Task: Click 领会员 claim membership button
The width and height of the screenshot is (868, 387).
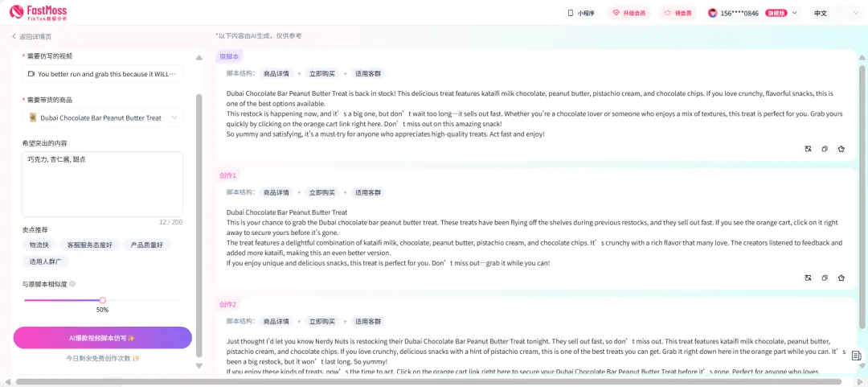Action: tap(678, 13)
